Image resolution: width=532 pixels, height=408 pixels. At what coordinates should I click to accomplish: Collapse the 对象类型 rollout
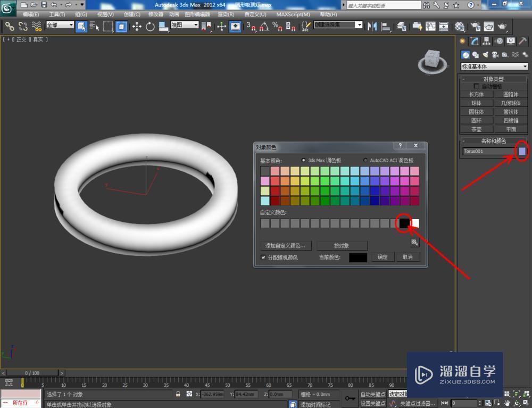(494, 79)
